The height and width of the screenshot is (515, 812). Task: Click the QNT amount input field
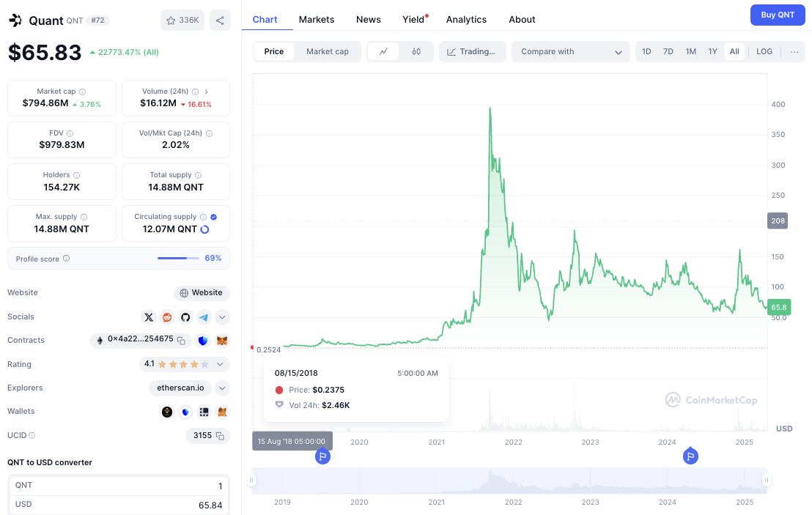click(119, 486)
